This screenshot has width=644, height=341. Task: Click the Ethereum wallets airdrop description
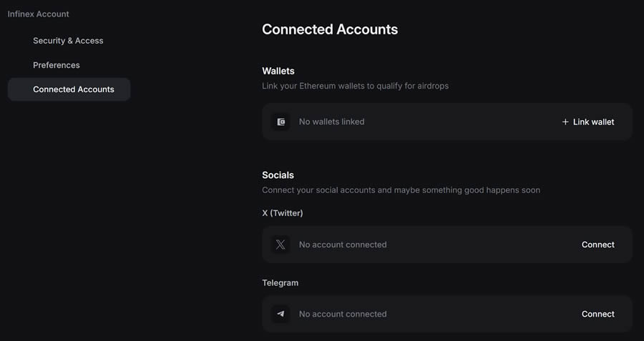355,86
